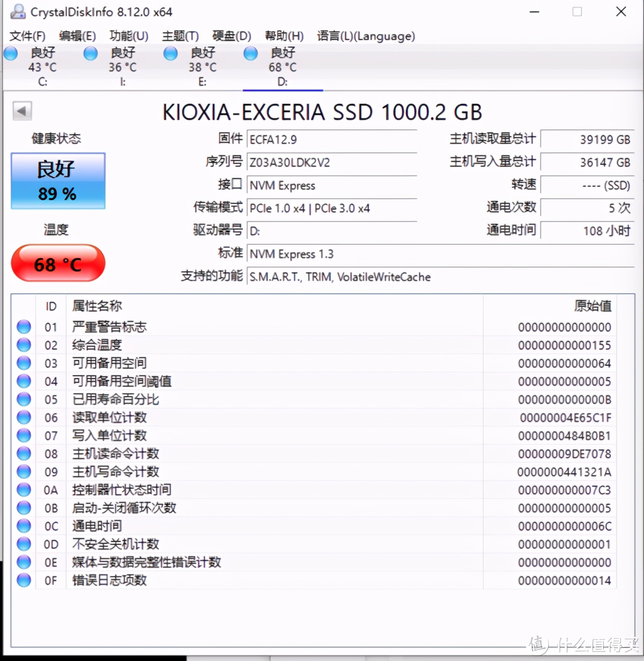The image size is (644, 661).
Task: Click the blue status dot for attribute 0F 错误日志项数
Action: click(x=23, y=580)
